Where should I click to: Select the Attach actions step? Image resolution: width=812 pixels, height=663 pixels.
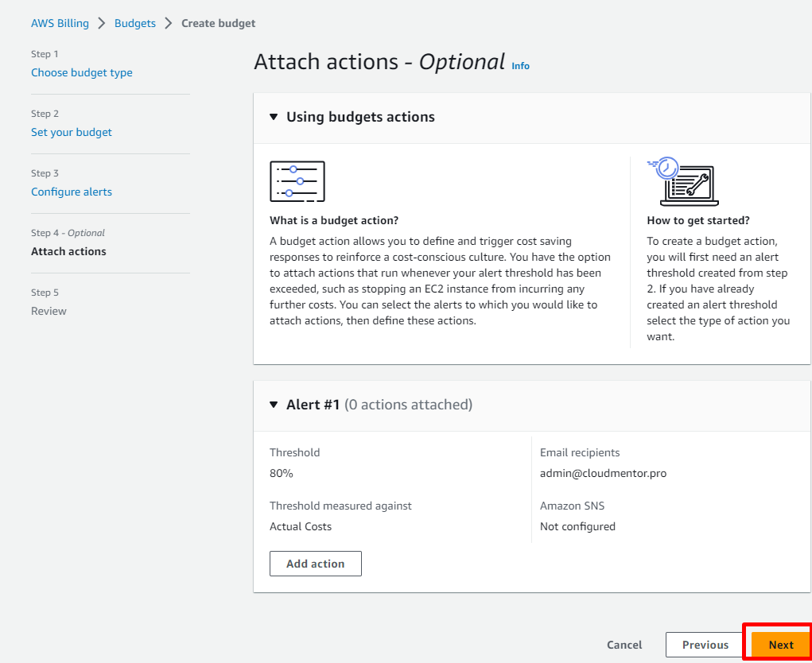pos(68,251)
